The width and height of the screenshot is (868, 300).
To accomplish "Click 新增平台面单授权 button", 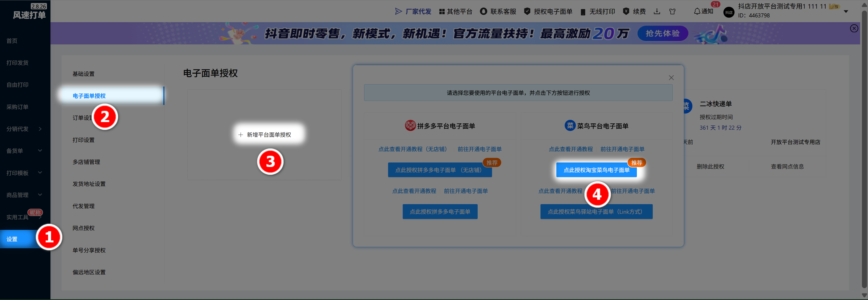I will point(265,134).
